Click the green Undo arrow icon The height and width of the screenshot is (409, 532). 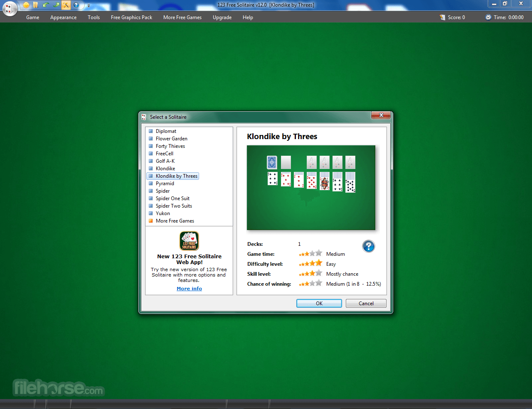point(46,5)
